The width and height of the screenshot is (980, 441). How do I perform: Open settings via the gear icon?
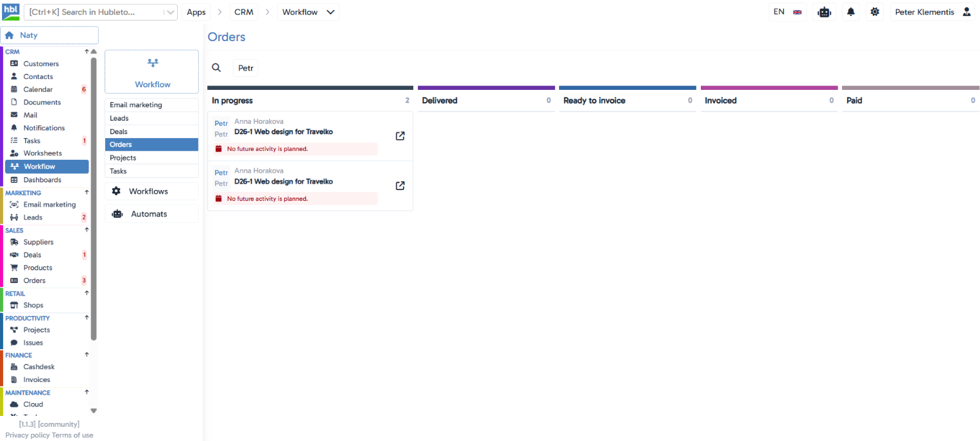(875, 12)
